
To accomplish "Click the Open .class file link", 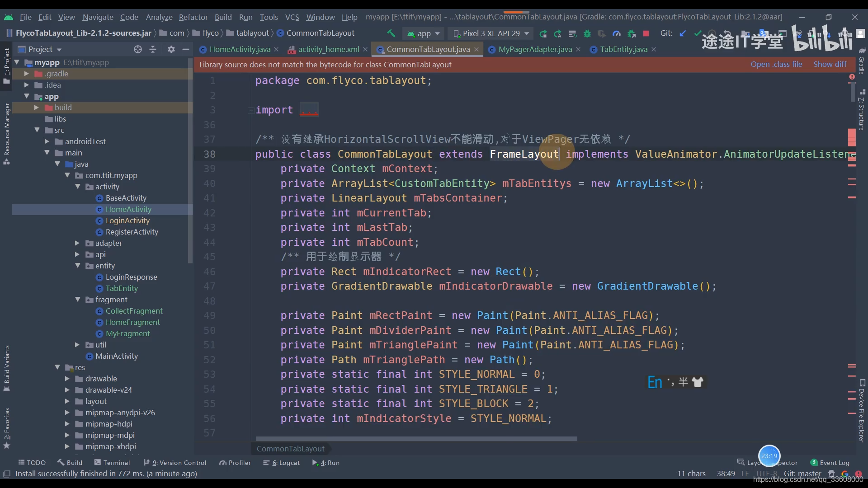I will pos(776,64).
